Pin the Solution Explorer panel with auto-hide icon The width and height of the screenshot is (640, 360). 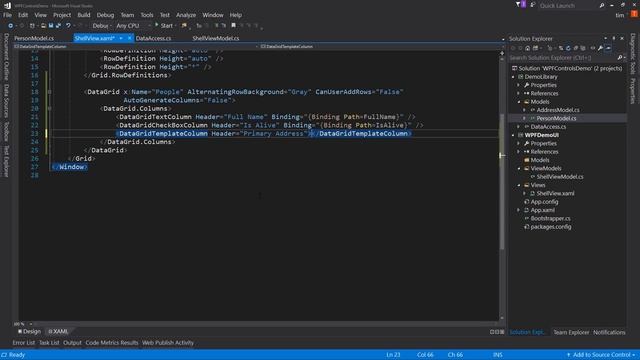[x=613, y=38]
